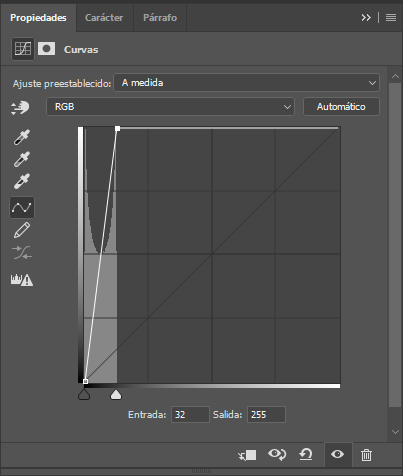Click the histogram recalculation warning icon
Viewport: 403px width, 476px height.
tap(22, 279)
